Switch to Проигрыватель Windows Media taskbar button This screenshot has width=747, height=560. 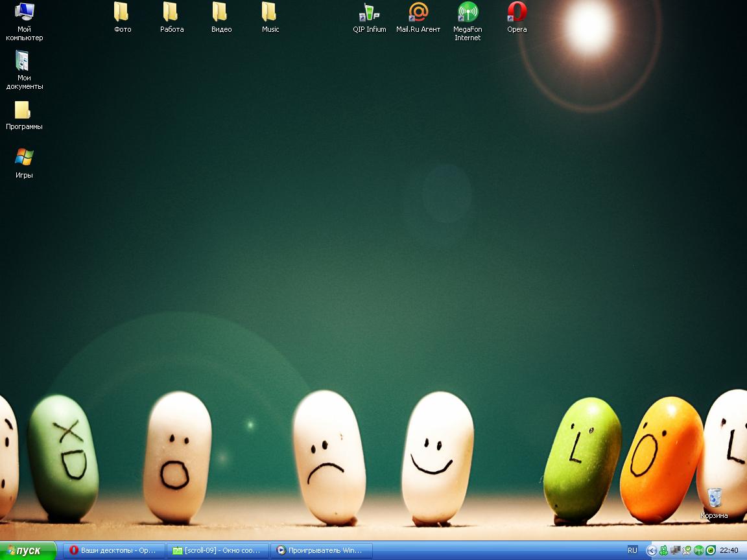[x=322, y=551]
